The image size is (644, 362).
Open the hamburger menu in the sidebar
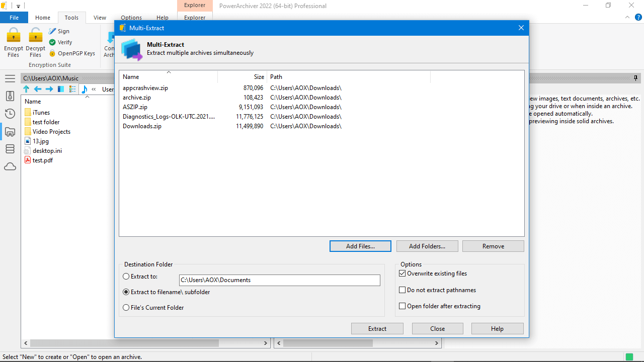10,78
